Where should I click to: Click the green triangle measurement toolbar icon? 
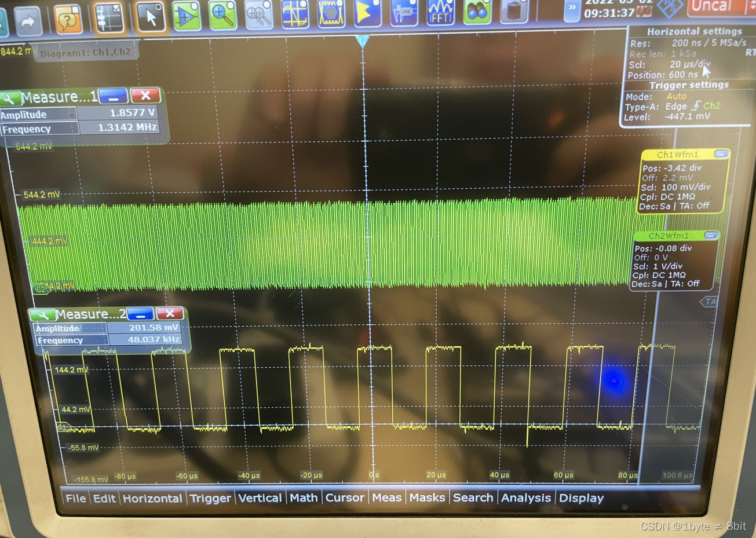click(x=187, y=16)
